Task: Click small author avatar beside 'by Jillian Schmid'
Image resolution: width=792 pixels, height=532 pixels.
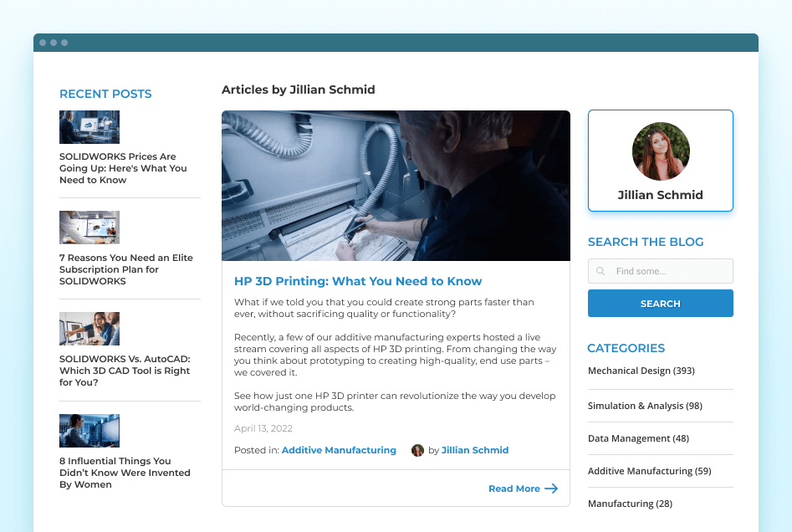Action: coord(417,450)
